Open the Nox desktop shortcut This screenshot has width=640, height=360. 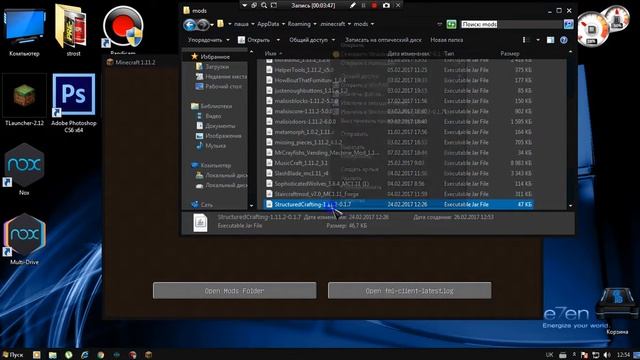[x=24, y=169]
